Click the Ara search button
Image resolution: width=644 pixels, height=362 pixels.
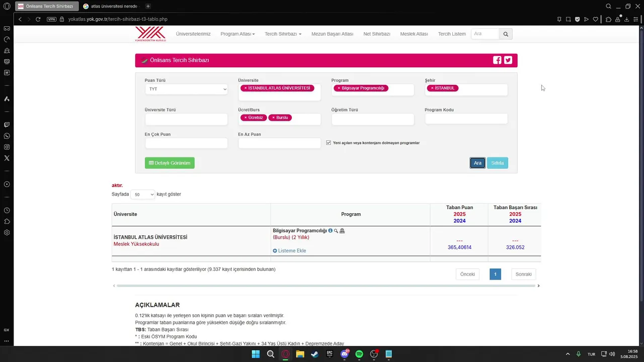click(x=477, y=163)
